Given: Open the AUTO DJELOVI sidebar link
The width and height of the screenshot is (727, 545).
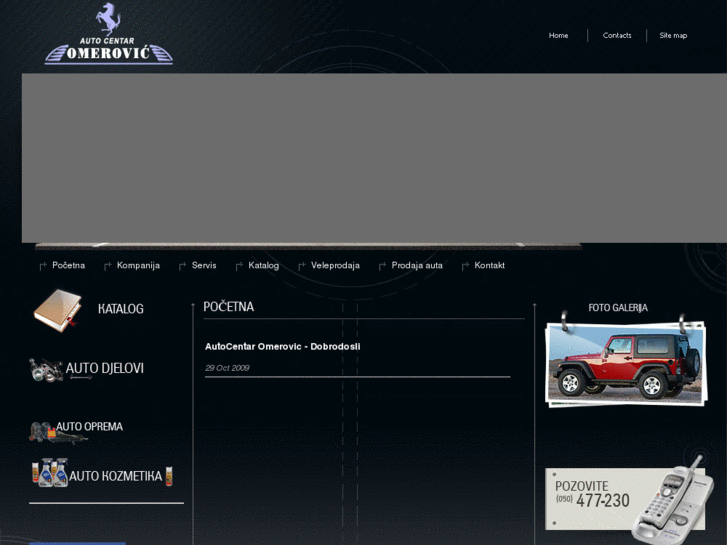Looking at the screenshot, I should tap(105, 368).
